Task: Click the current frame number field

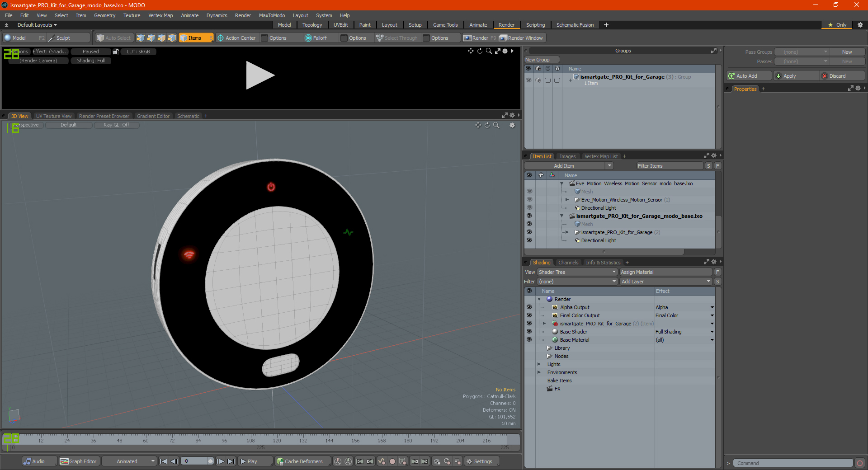Action: [197, 461]
